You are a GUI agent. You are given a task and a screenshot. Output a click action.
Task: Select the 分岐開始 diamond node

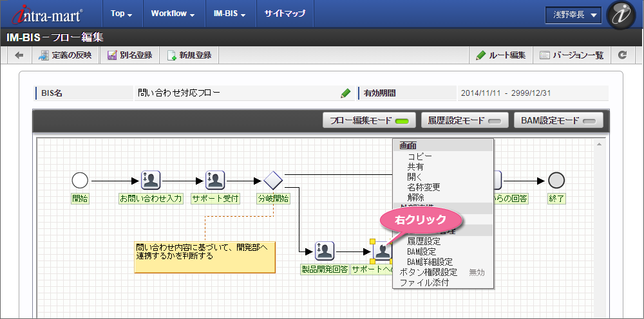273,180
